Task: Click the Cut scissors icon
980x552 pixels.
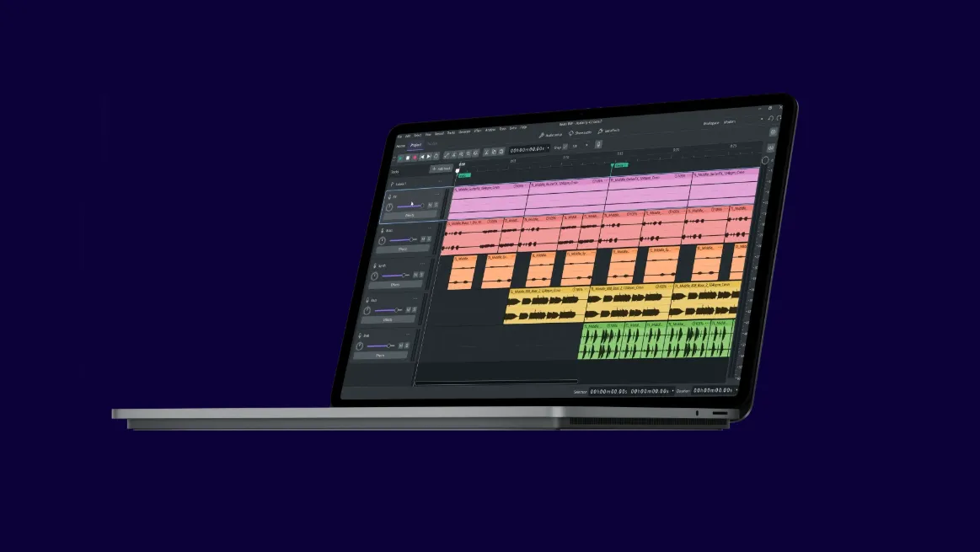Action: 486,152
